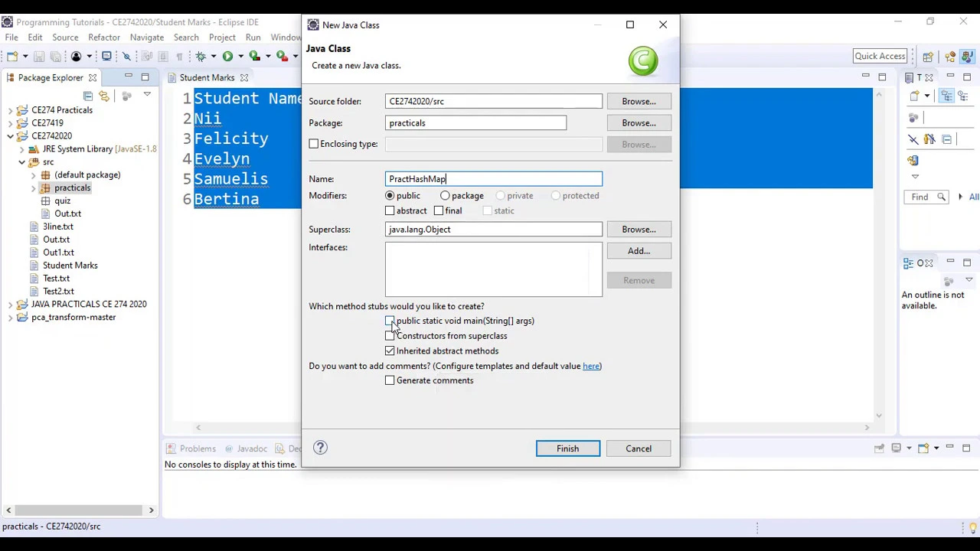Screen dimensions: 980x551
Task: Check the final modifier checkbox
Action: pyautogui.click(x=439, y=210)
